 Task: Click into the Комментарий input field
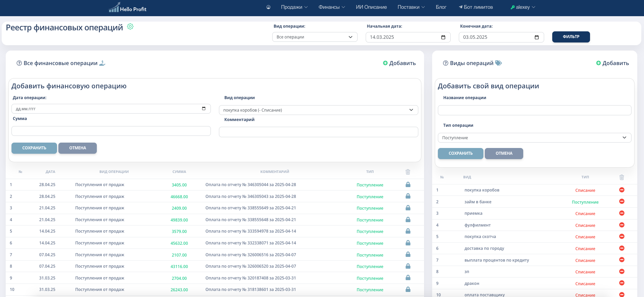point(318,132)
